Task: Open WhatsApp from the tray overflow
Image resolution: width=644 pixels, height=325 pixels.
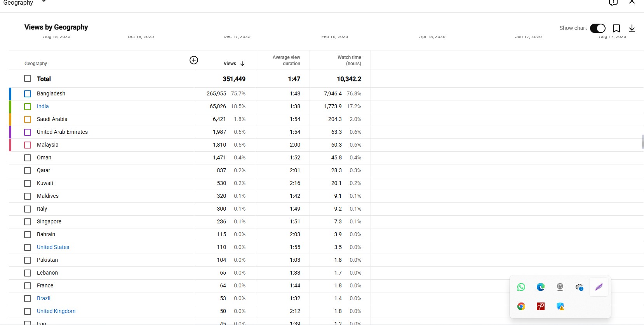Action: [x=521, y=287]
